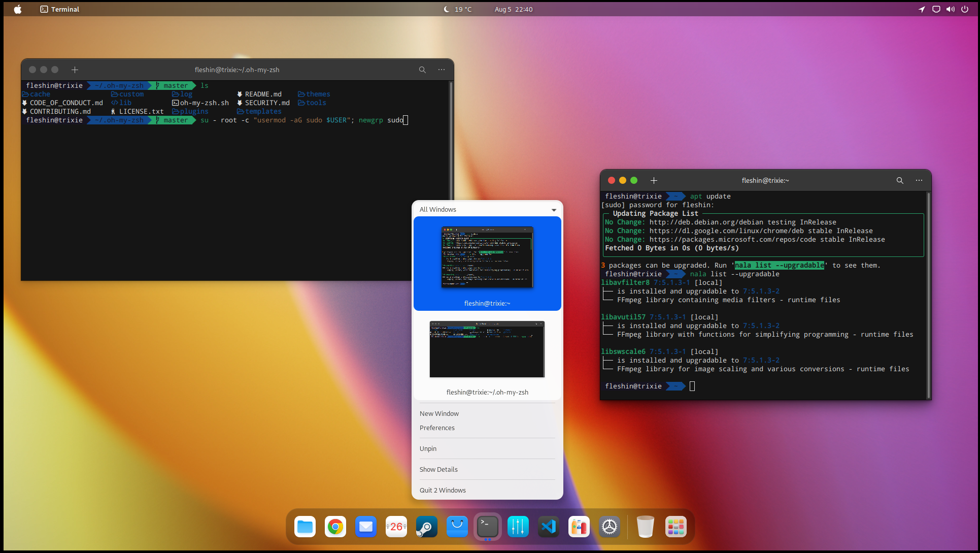This screenshot has width=980, height=553.
Task: Open the Files app in dock
Action: pyautogui.click(x=305, y=527)
